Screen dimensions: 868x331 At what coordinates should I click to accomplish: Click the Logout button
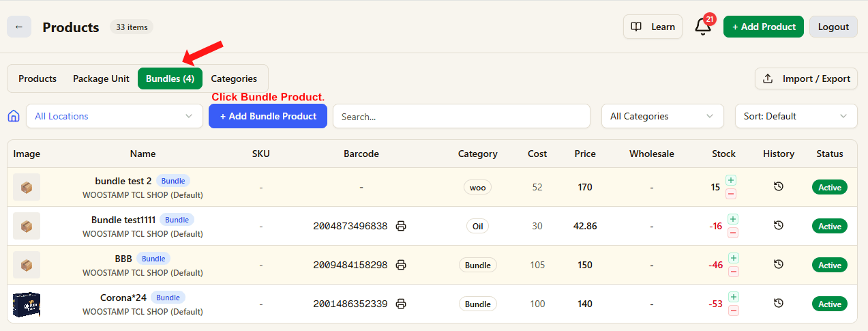point(833,27)
